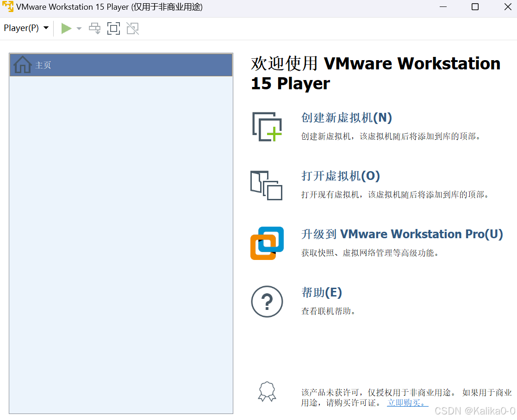Open the Player(P) menu
Viewport: 517px width, 420px height.
[26, 28]
